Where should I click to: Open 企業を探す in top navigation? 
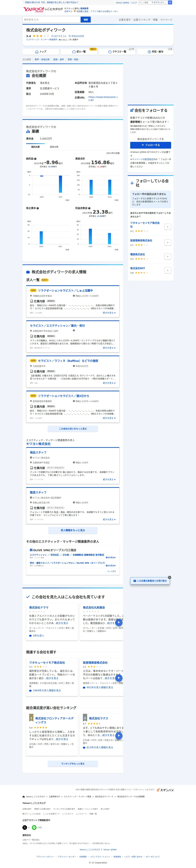(x=125, y=20)
